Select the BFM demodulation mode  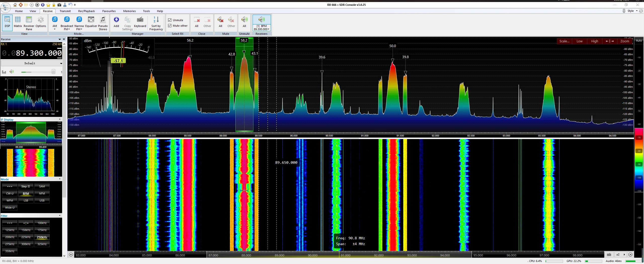click(26, 193)
